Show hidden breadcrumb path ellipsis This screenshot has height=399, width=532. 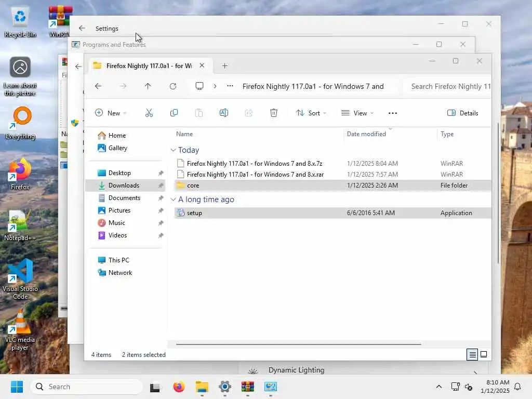pos(230,86)
